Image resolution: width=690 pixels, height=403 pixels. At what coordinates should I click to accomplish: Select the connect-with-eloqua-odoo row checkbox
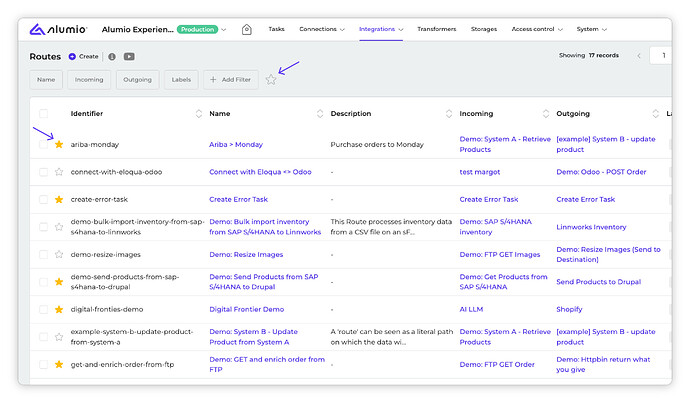(x=44, y=172)
